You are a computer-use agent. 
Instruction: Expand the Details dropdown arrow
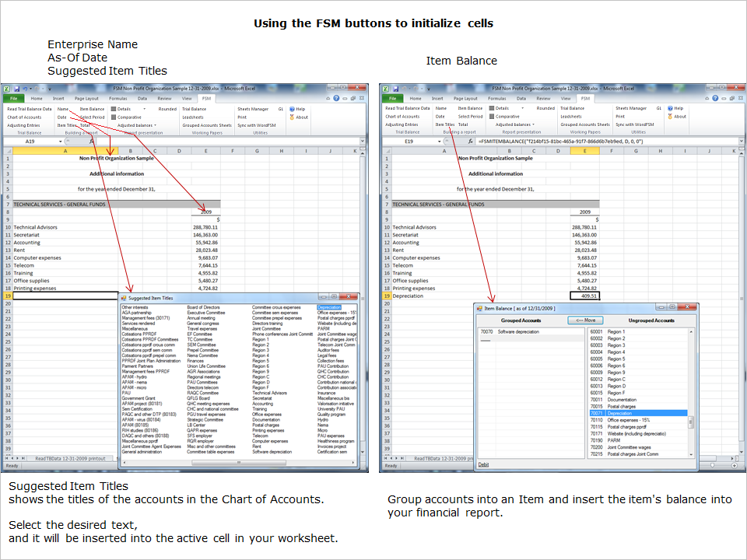click(144, 109)
